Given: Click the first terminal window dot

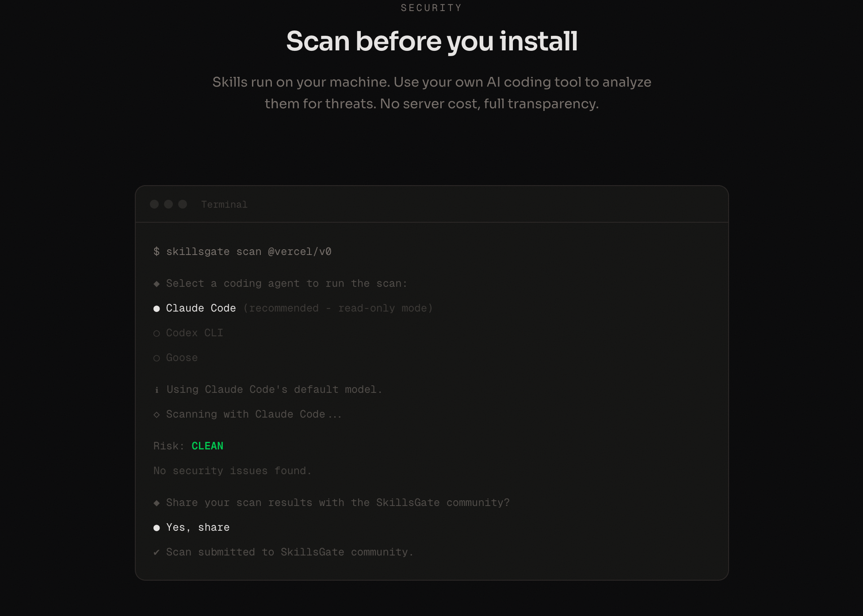Looking at the screenshot, I should (154, 204).
